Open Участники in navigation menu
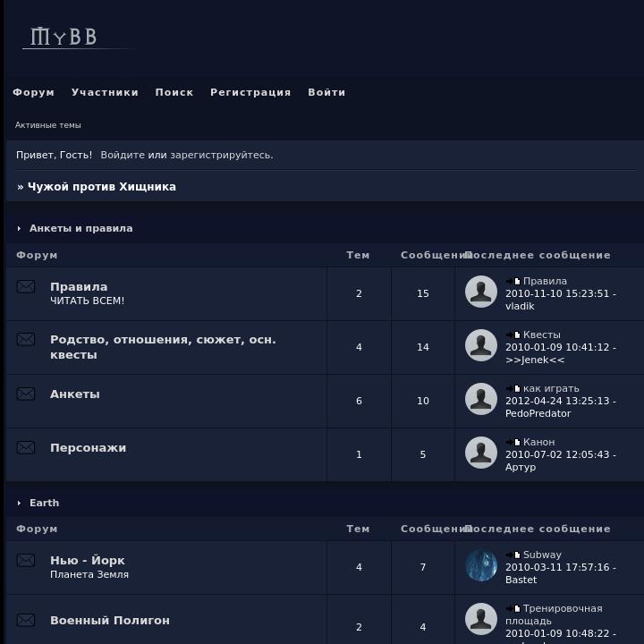The image size is (644, 644). [x=106, y=92]
